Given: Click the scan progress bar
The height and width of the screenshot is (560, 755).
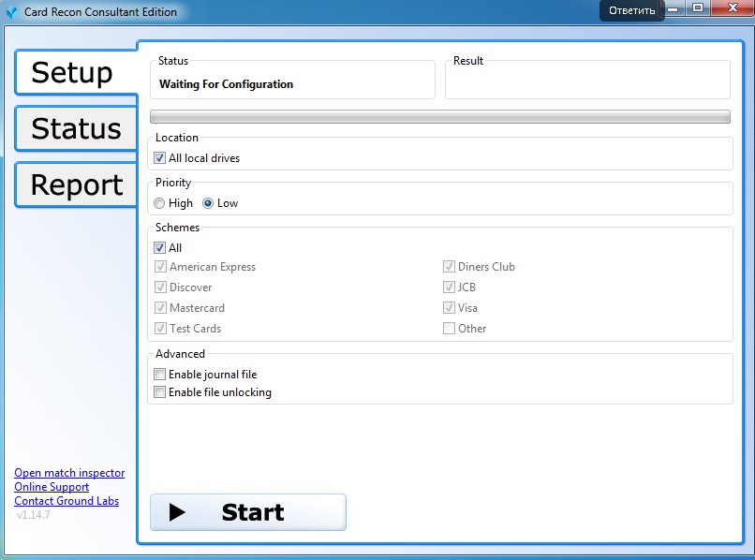Looking at the screenshot, I should tap(439, 117).
